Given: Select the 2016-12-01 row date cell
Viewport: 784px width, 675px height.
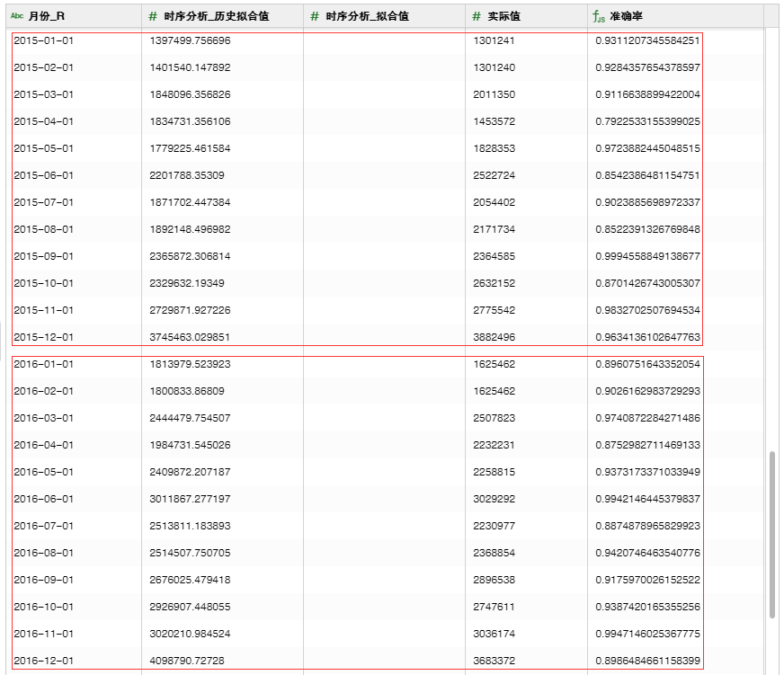Looking at the screenshot, I should click(x=43, y=661).
